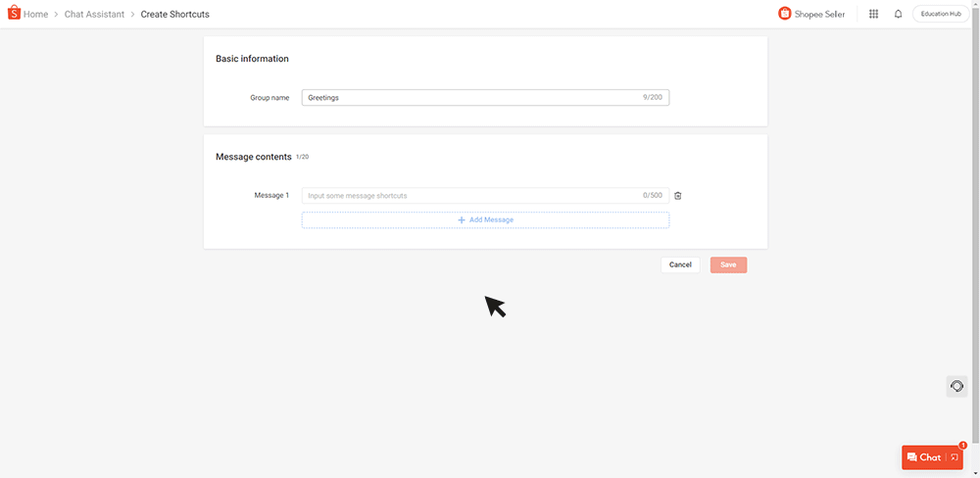
Task: Open the notifications bell icon
Action: pos(898,14)
